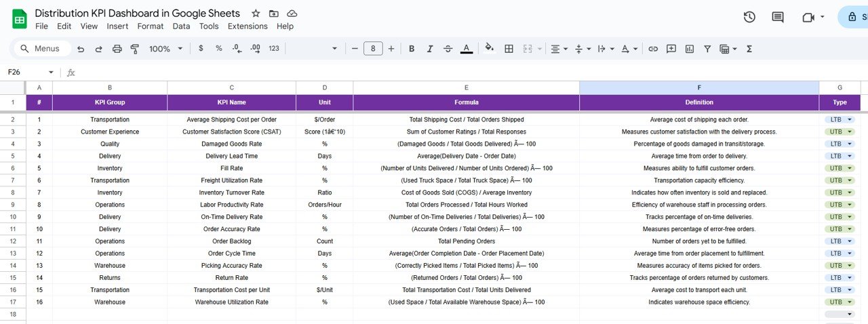
Task: Open the functions sigma icon
Action: (749, 49)
